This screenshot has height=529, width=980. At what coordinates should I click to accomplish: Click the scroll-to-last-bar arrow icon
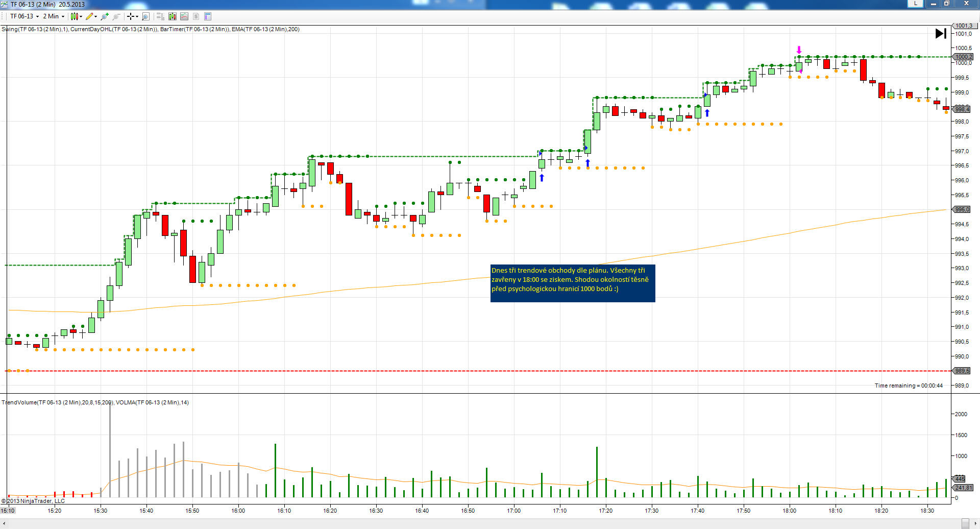tap(941, 34)
